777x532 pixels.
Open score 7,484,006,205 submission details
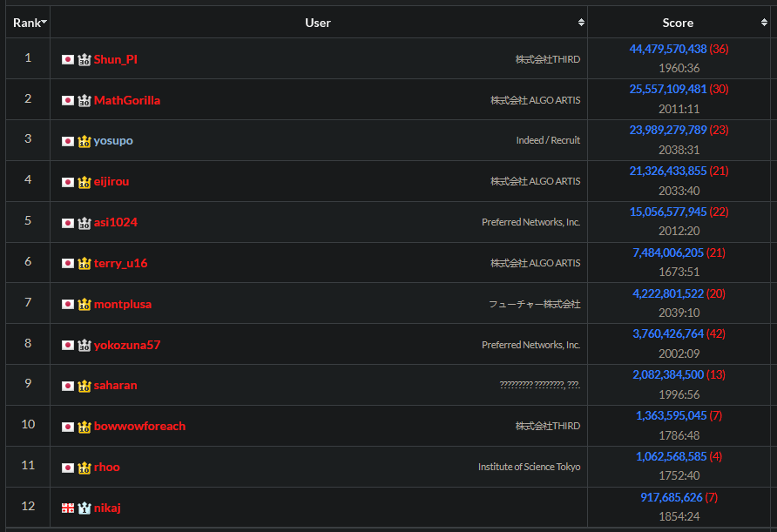click(x=668, y=253)
